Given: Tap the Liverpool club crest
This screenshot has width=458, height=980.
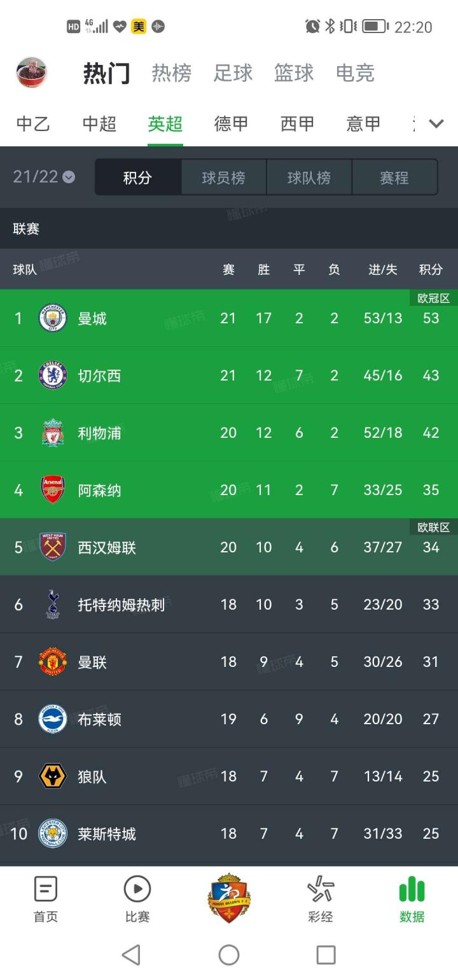Looking at the screenshot, I should 53,433.
